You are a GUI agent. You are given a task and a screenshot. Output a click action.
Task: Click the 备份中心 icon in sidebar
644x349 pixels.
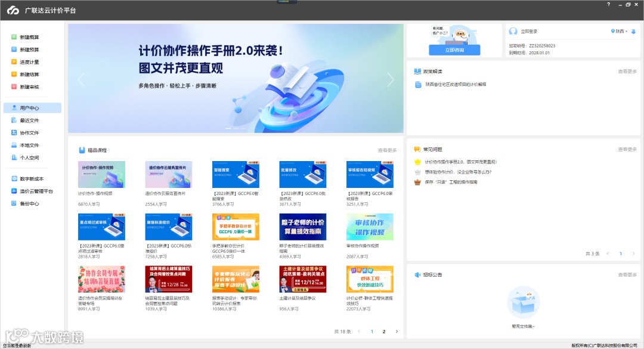tap(14, 203)
